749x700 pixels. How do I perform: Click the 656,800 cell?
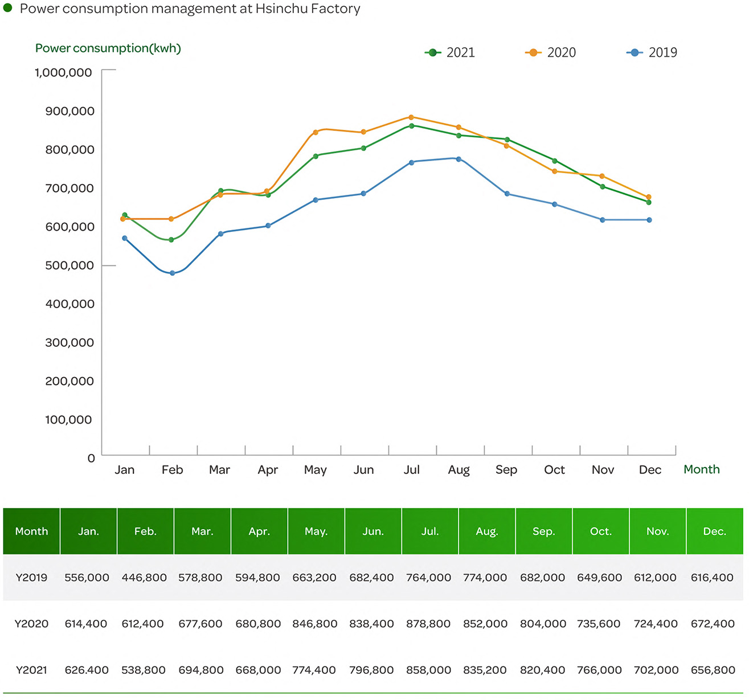coord(713,670)
